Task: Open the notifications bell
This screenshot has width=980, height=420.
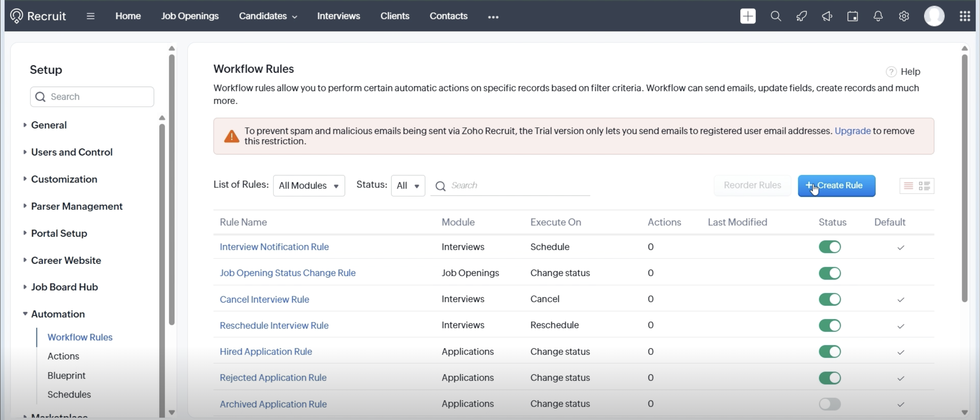Action: tap(878, 16)
